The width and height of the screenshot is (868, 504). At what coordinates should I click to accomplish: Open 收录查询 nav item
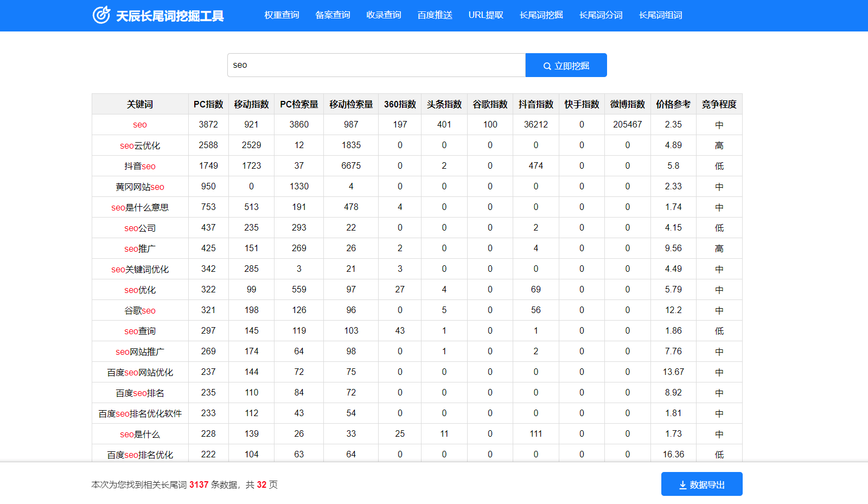coord(384,15)
